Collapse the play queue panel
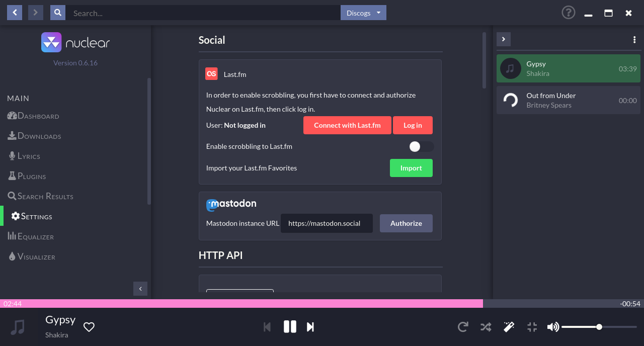Image resolution: width=644 pixels, height=346 pixels. [x=504, y=39]
